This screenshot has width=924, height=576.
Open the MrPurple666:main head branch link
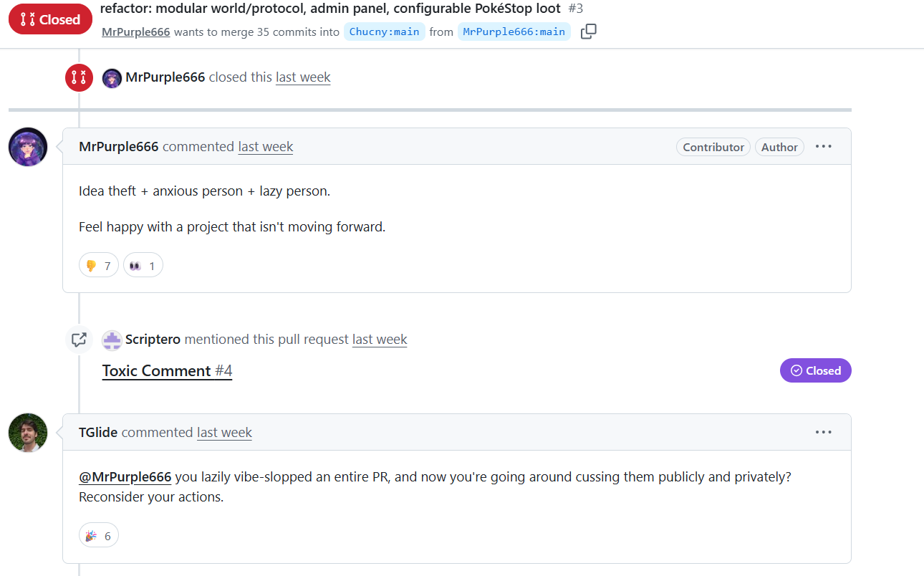[514, 32]
